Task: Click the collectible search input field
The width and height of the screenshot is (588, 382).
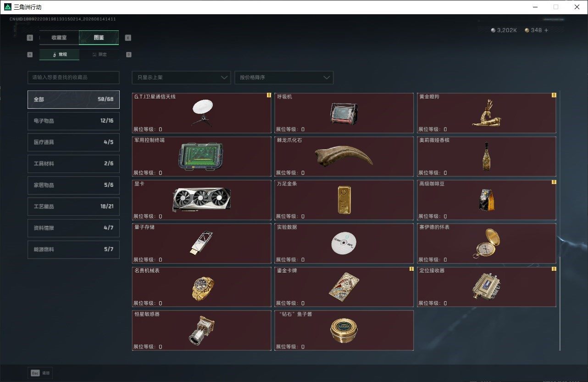Action: coord(73,78)
